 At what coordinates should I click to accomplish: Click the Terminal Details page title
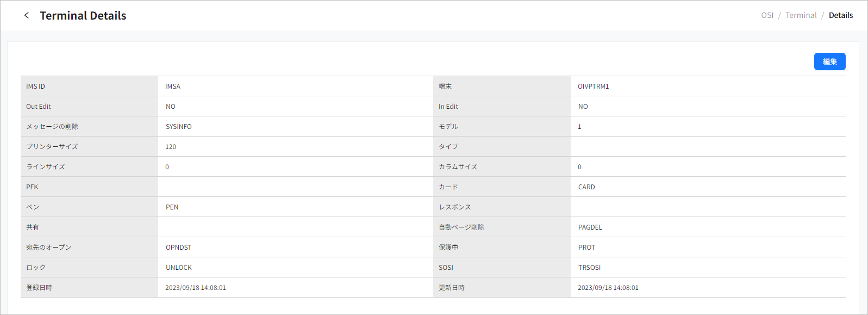83,16
